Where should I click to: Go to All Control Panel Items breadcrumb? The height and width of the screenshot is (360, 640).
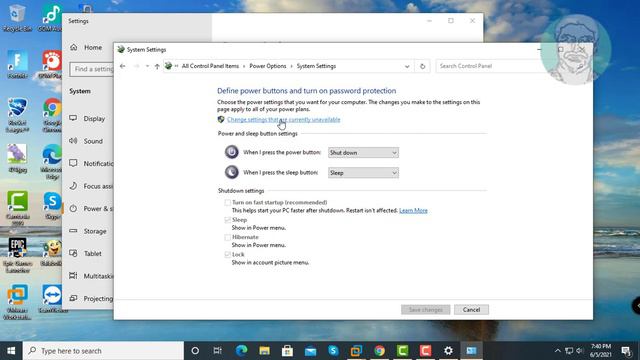(210, 66)
